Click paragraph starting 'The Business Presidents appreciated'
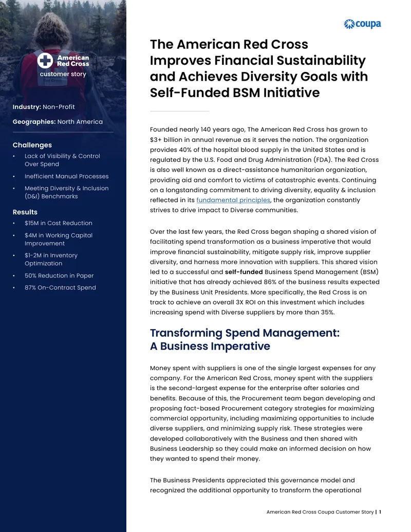This screenshot has width=411, height=532. (x=255, y=485)
